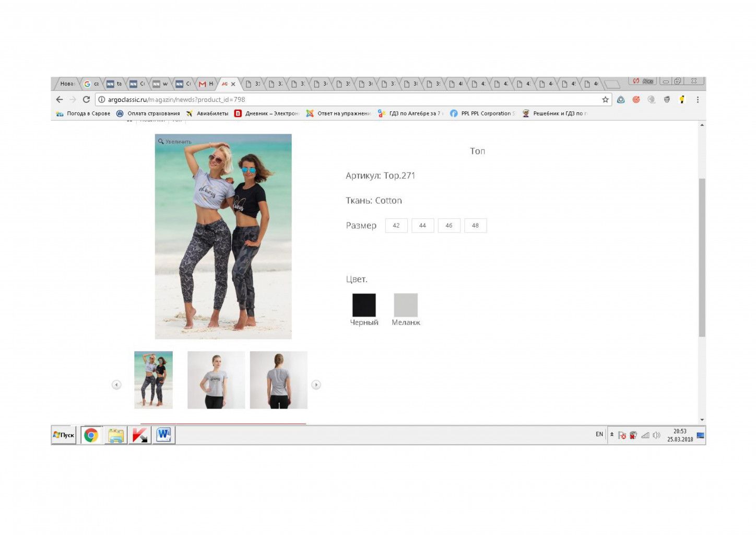Image resolution: width=756 pixels, height=535 pixels.
Task: Switch to the Gmail tab
Action: (206, 84)
